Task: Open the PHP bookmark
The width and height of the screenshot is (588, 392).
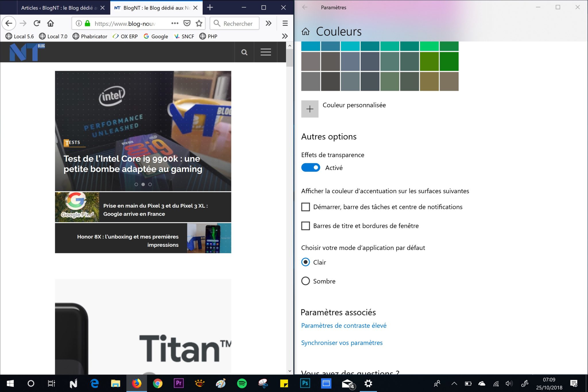Action: tap(208, 36)
